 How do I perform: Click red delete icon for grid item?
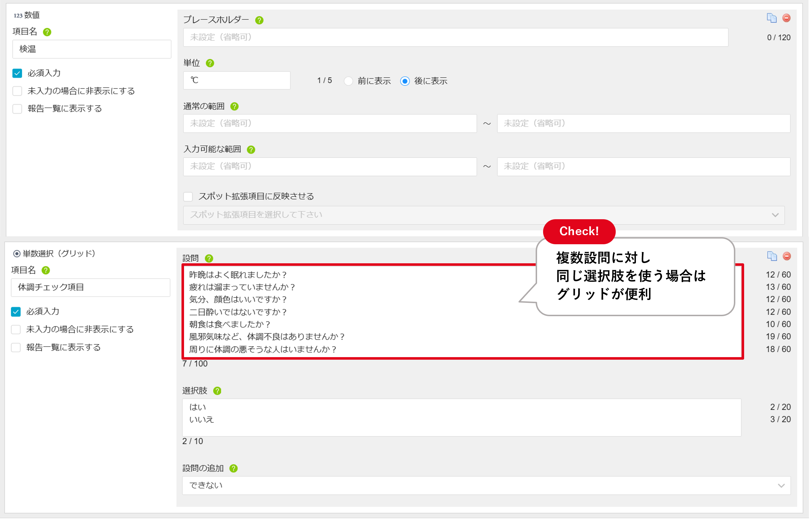click(787, 256)
